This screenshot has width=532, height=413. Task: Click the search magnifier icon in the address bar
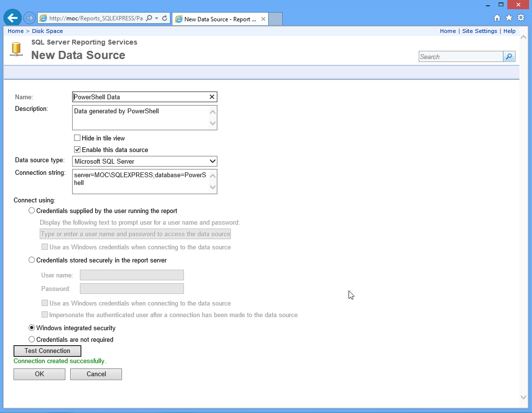coord(149,18)
